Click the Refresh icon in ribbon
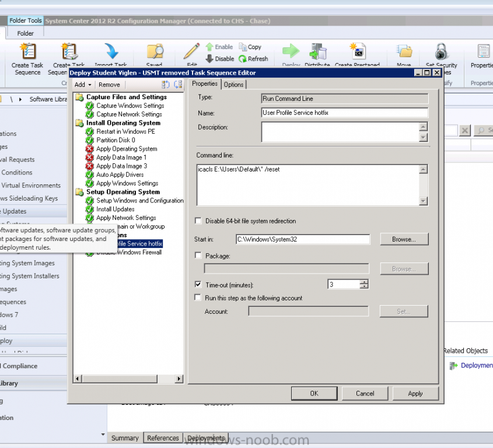Viewport: 493px width, 448px height. (x=243, y=59)
